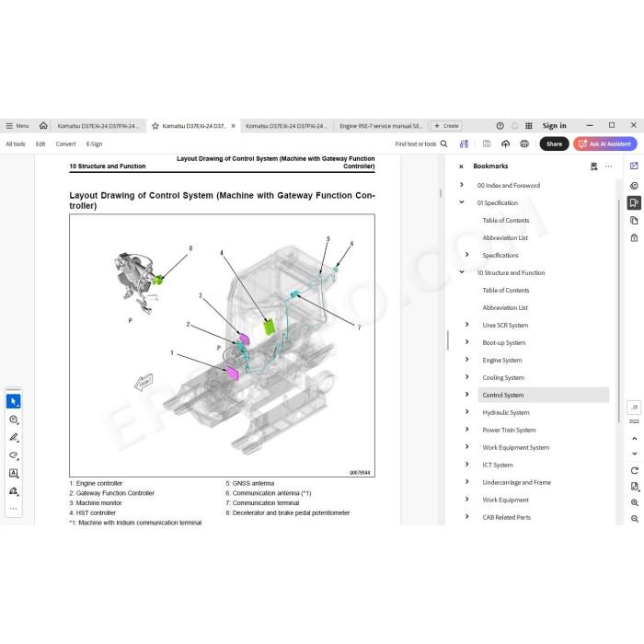Rotate the page view icon
Screen dimensions: 644x644
coord(635,470)
